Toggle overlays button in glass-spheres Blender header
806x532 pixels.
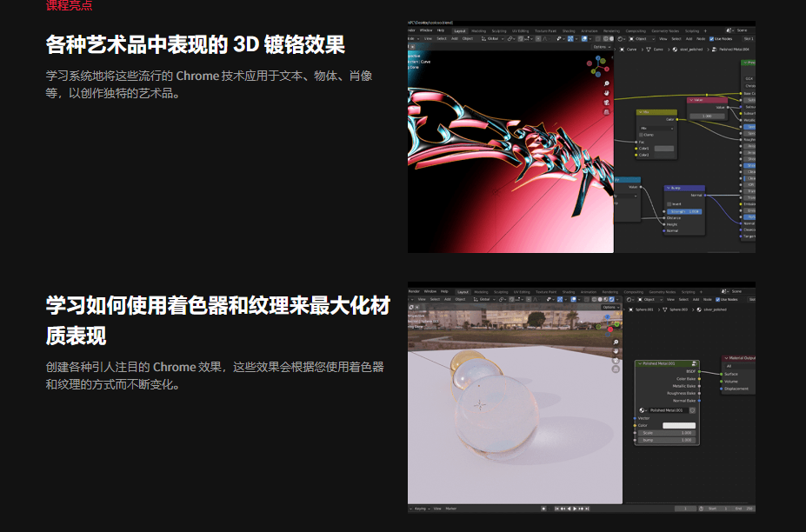[x=576, y=299]
